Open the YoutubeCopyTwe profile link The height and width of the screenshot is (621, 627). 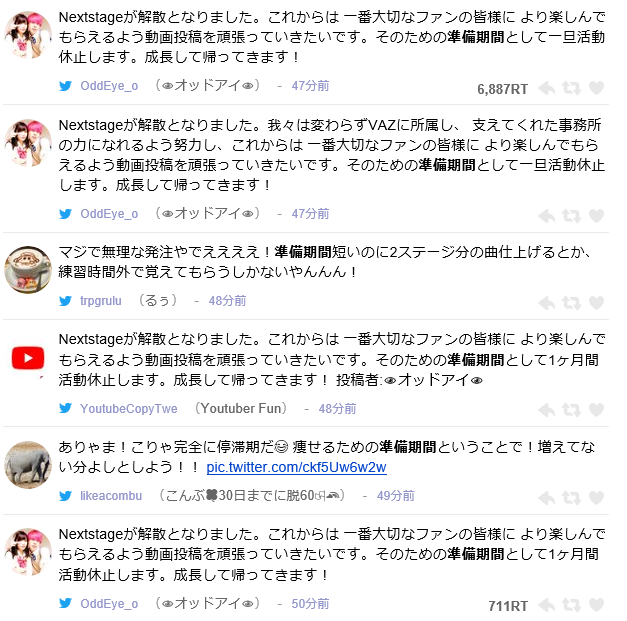(129, 408)
